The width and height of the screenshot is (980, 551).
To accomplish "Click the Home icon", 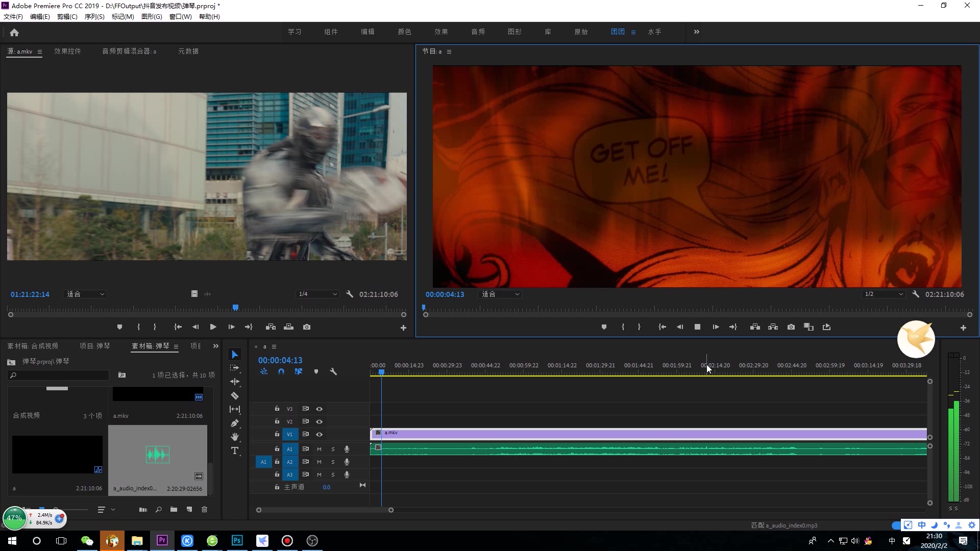I will [14, 32].
